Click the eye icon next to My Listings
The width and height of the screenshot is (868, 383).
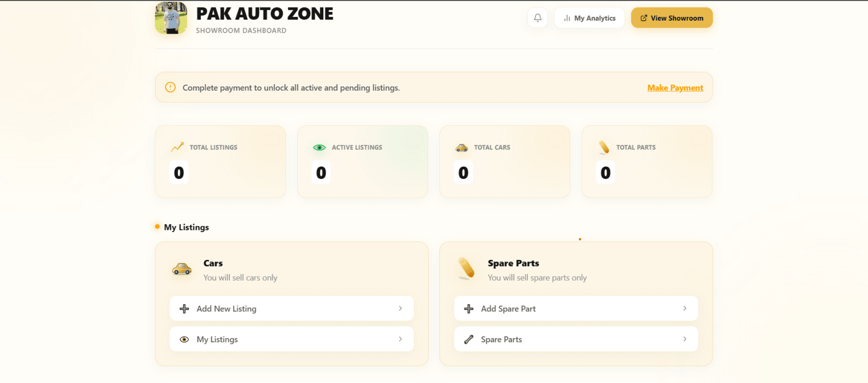(x=184, y=340)
